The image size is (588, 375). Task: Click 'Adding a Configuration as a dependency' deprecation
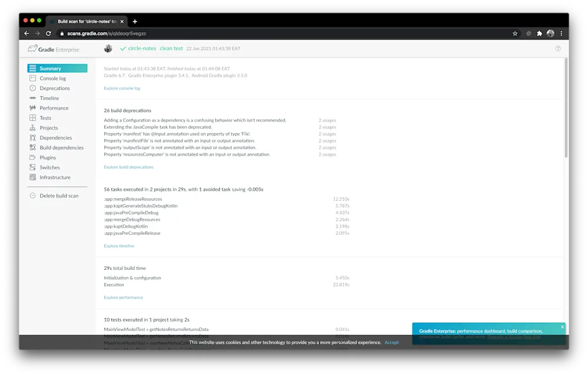click(195, 120)
